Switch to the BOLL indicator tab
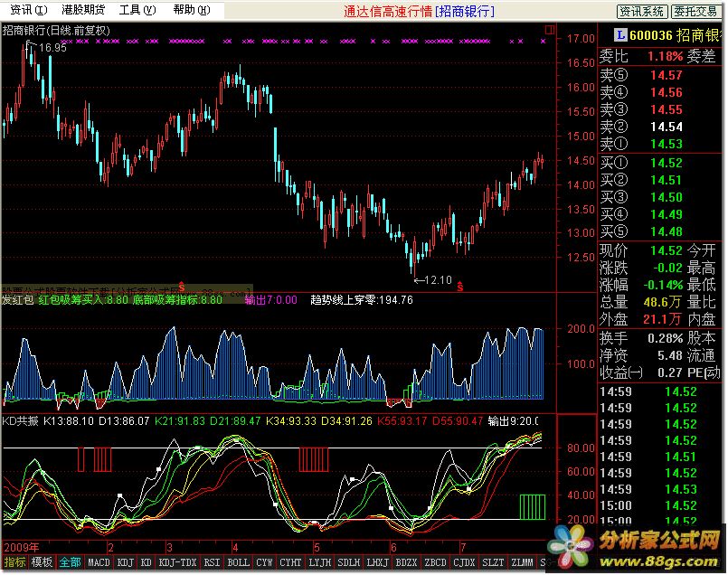The height and width of the screenshot is (575, 728). [x=238, y=562]
